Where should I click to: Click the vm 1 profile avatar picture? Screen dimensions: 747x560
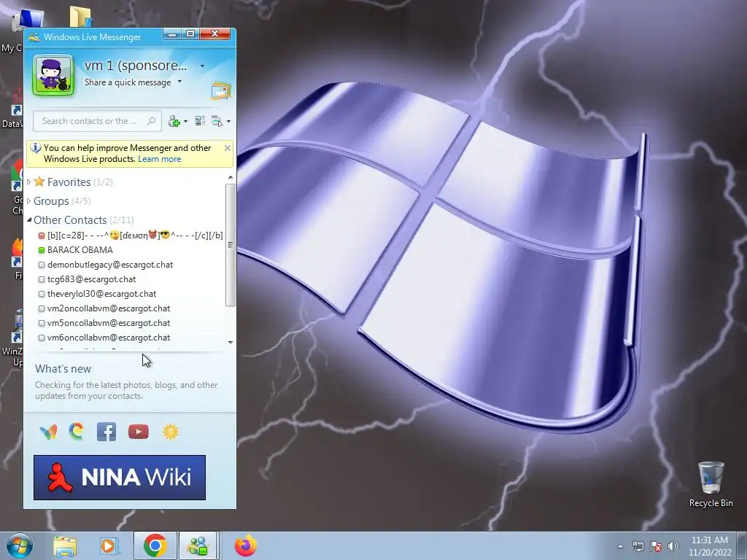pyautogui.click(x=53, y=75)
